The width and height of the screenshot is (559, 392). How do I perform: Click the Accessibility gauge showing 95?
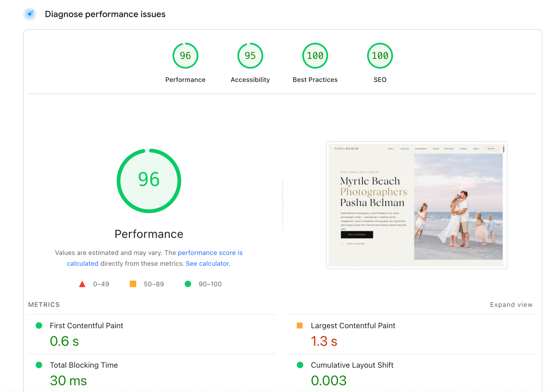[x=250, y=56]
